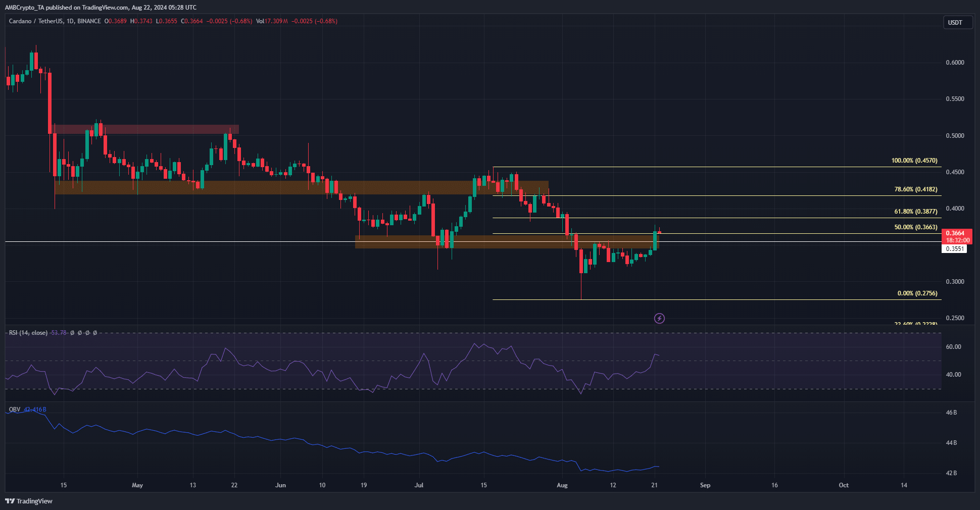Click the close value C0.3664
Screen dimensions: 980x510
tap(192, 21)
